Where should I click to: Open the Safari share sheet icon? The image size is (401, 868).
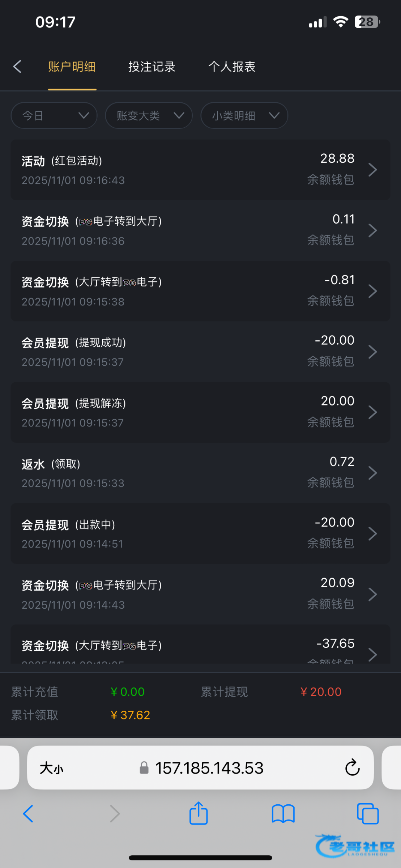pyautogui.click(x=199, y=814)
